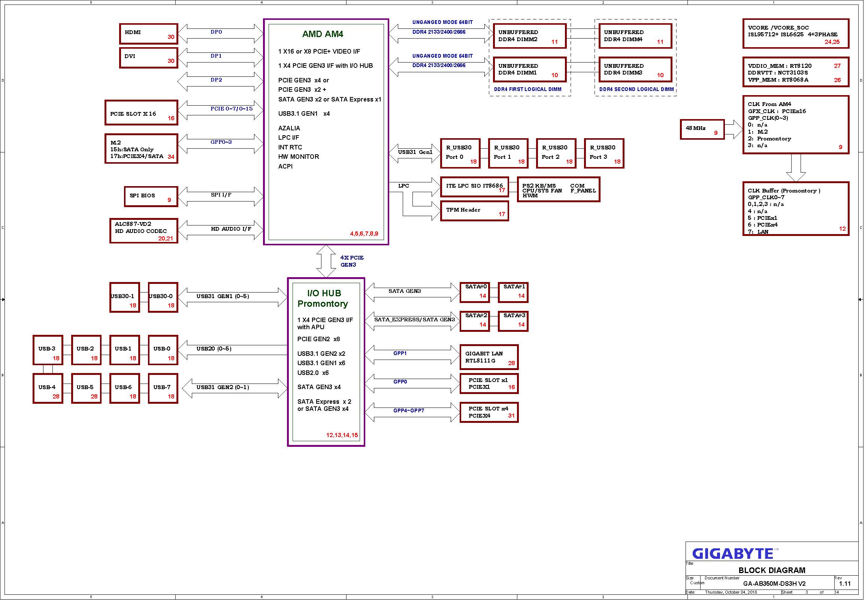Click the SPI BIOS block
Viewport: 868px width, 600px height.
(x=151, y=197)
